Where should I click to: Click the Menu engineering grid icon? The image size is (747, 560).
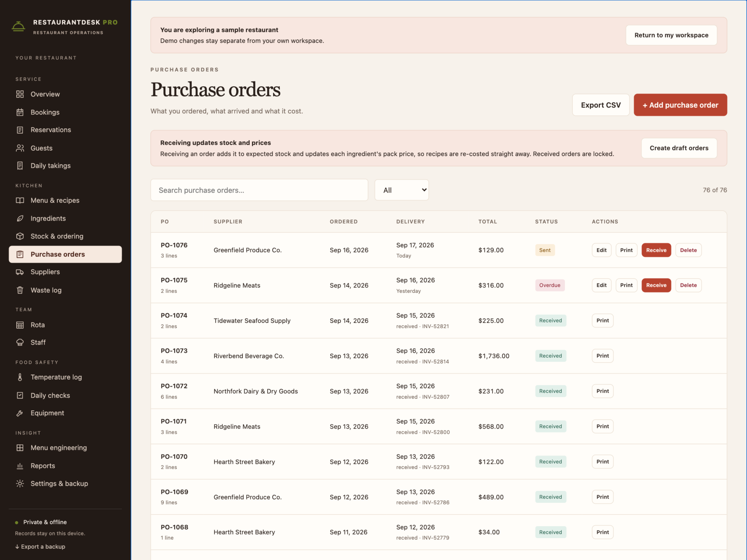20,448
